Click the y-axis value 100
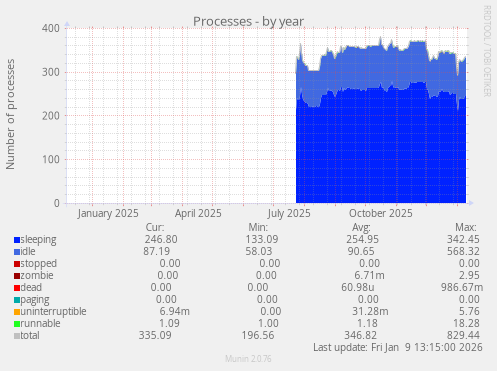The image size is (497, 371). [x=51, y=159]
